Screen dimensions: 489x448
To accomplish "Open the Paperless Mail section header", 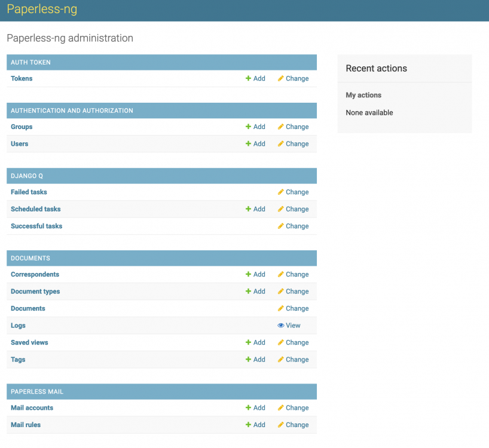I will [x=37, y=392].
